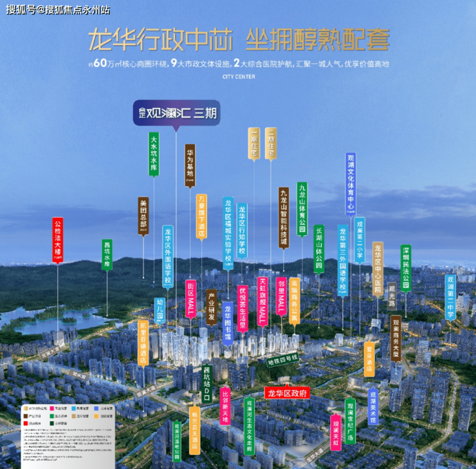
Task: Select the CITY CENTER caption
Action: pos(239,77)
